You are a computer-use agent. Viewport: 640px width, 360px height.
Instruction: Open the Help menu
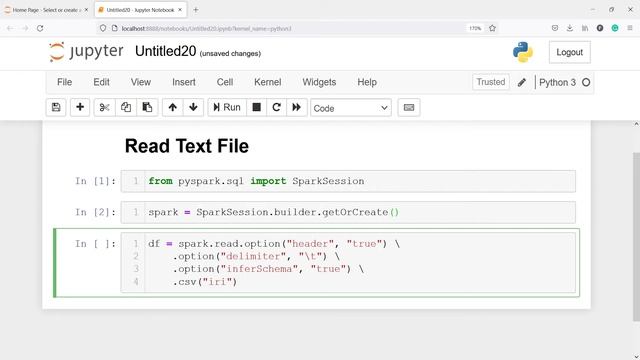[367, 82]
